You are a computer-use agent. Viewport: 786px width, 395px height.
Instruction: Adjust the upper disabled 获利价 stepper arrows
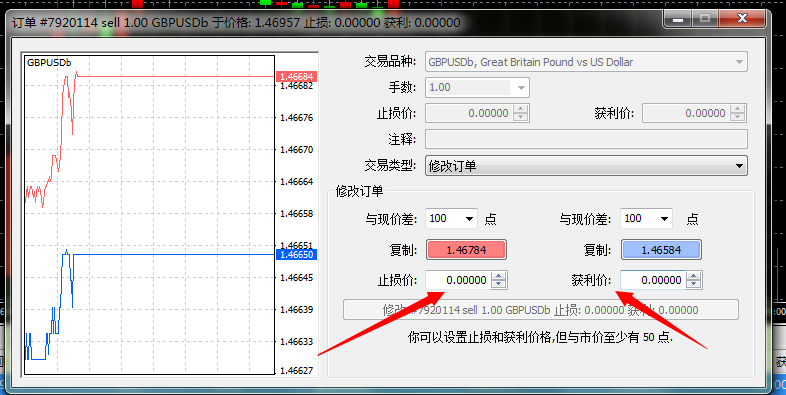pos(738,113)
